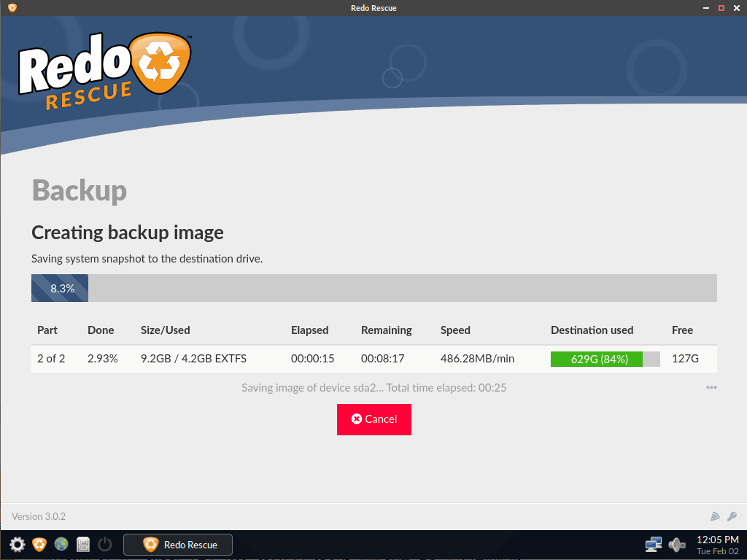
Task: Close the Redo Rescue window
Action: (737, 8)
